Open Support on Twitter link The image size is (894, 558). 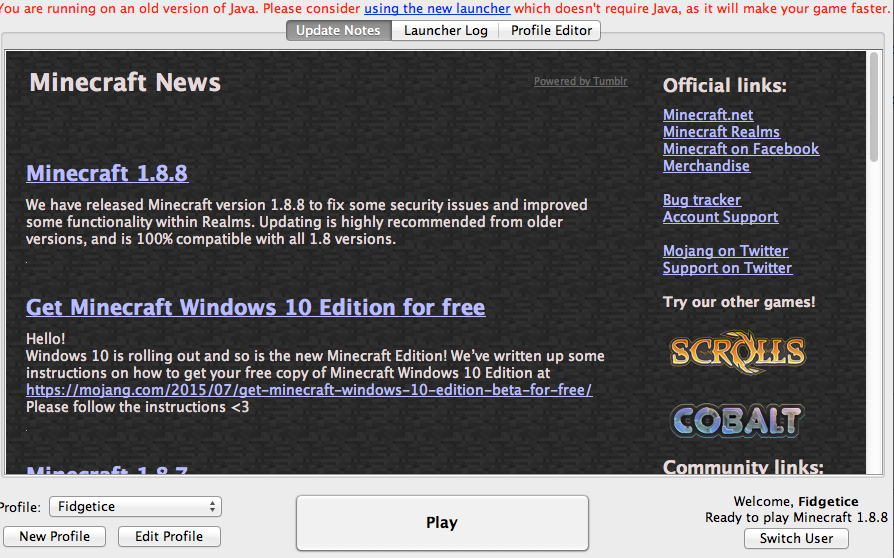pyautogui.click(x=727, y=268)
